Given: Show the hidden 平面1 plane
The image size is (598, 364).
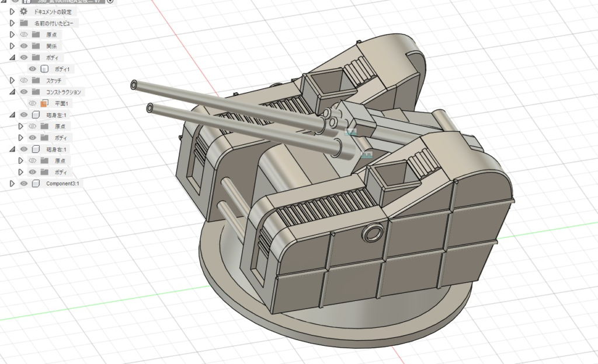Looking at the screenshot, I should pyautogui.click(x=33, y=103).
